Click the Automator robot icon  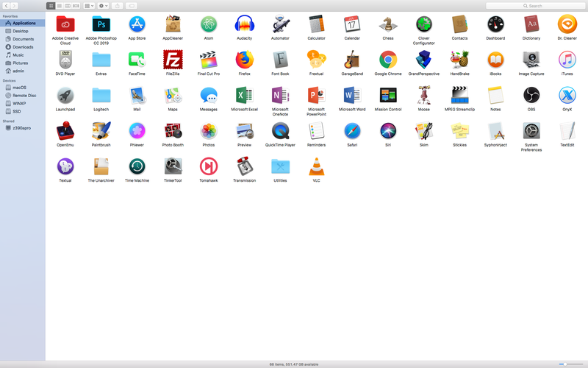(280, 24)
